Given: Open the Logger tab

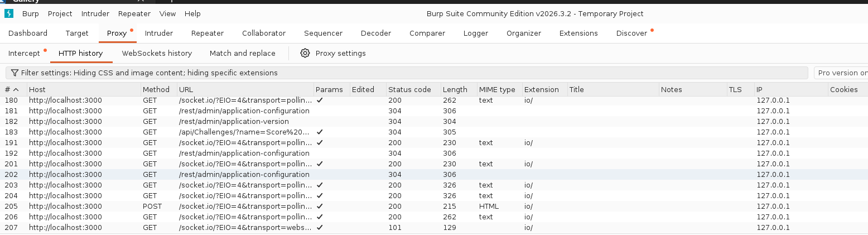Looking at the screenshot, I should coord(476,33).
